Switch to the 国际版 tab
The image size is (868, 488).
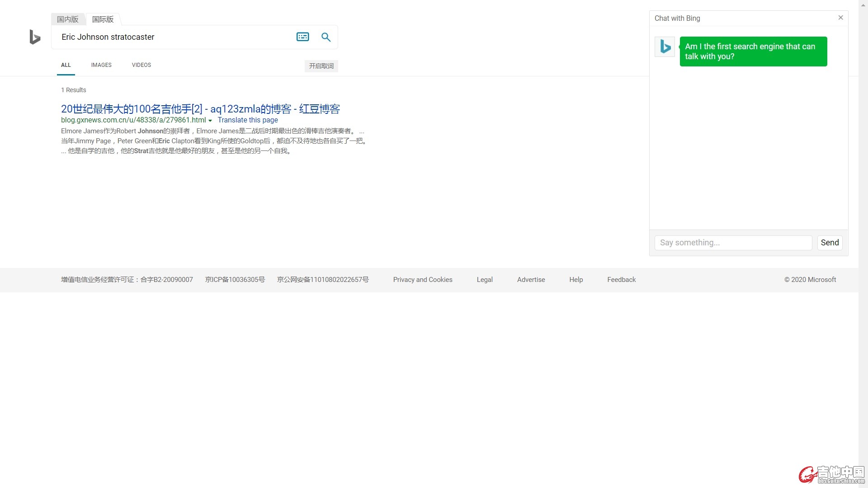(x=103, y=19)
